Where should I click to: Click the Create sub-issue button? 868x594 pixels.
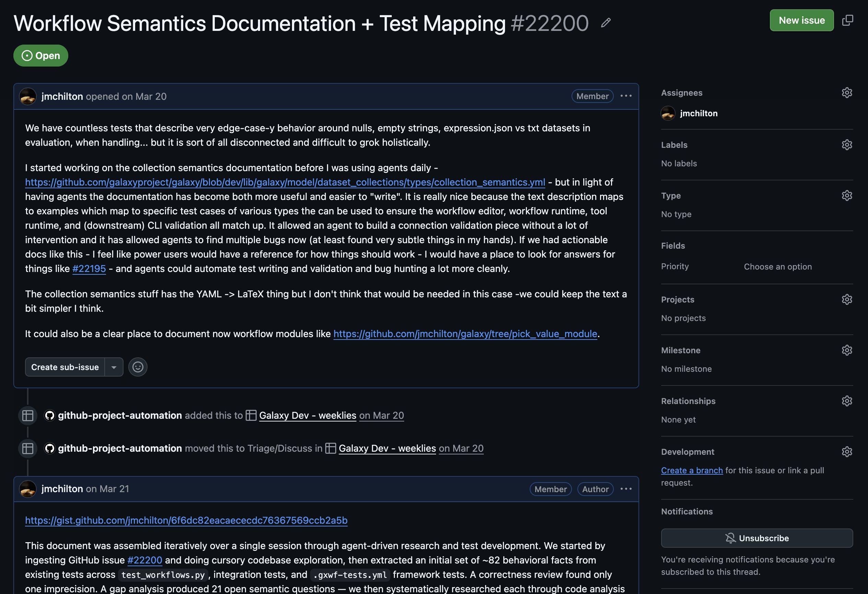click(65, 367)
